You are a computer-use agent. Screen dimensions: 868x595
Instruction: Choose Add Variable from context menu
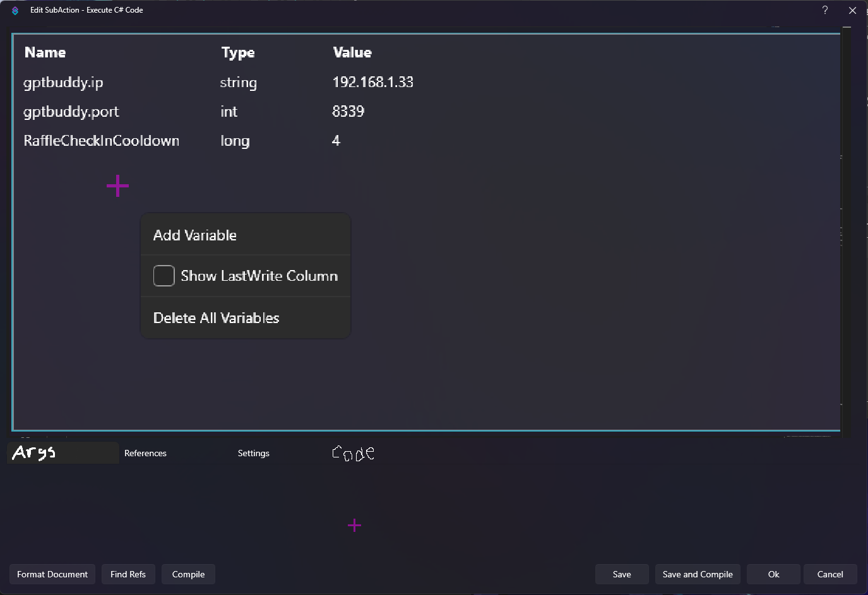(x=245, y=235)
